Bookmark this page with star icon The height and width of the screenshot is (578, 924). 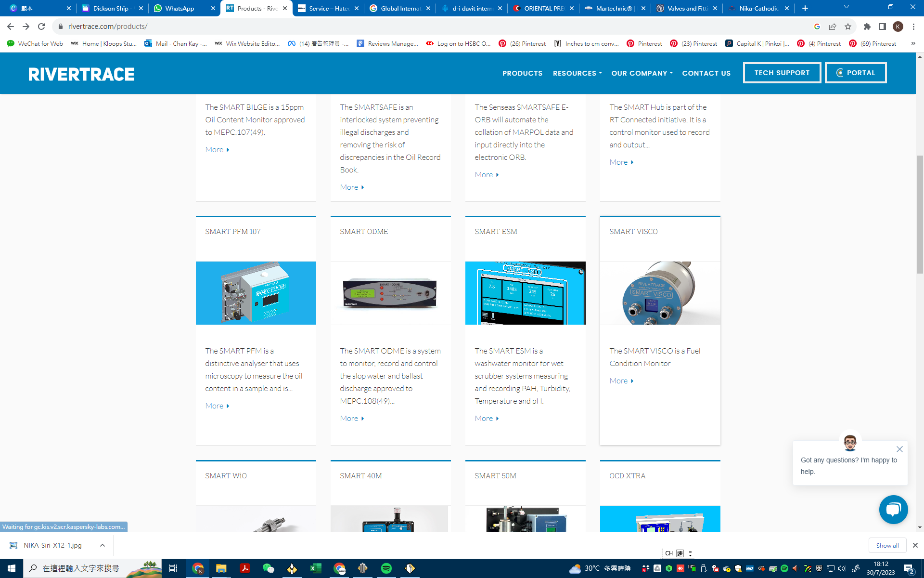point(848,26)
